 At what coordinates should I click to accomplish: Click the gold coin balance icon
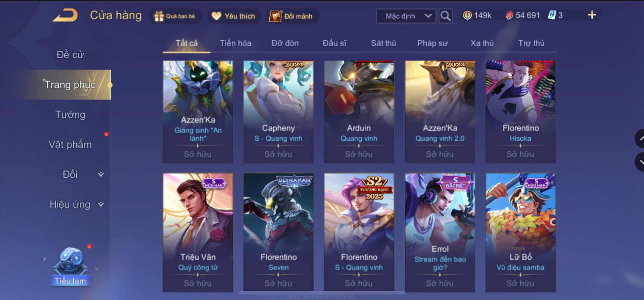467,15
